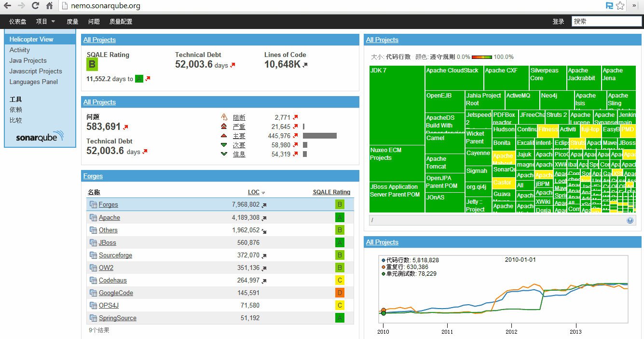Click the Info severity green chevron icon
This screenshot has height=339, width=644.
(224, 154)
